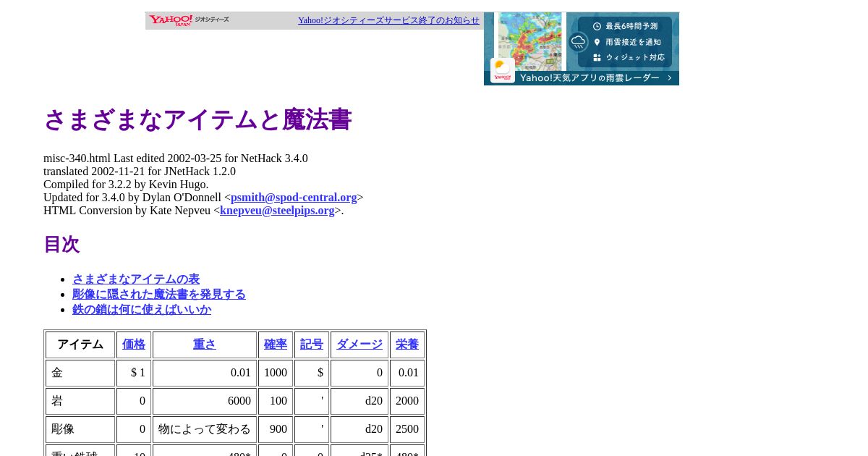Open the 記号 column header link
Image resolution: width=868 pixels, height=456 pixels.
(312, 345)
